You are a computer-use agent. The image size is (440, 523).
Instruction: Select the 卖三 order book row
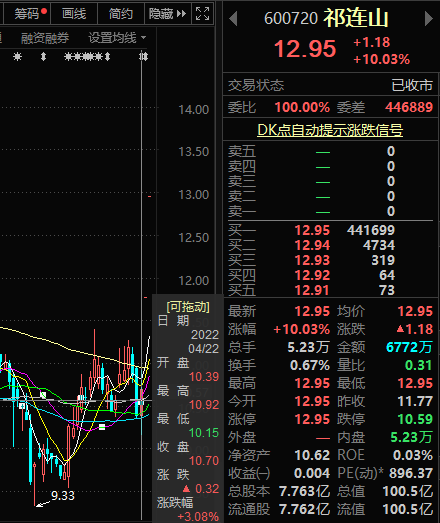point(330,181)
